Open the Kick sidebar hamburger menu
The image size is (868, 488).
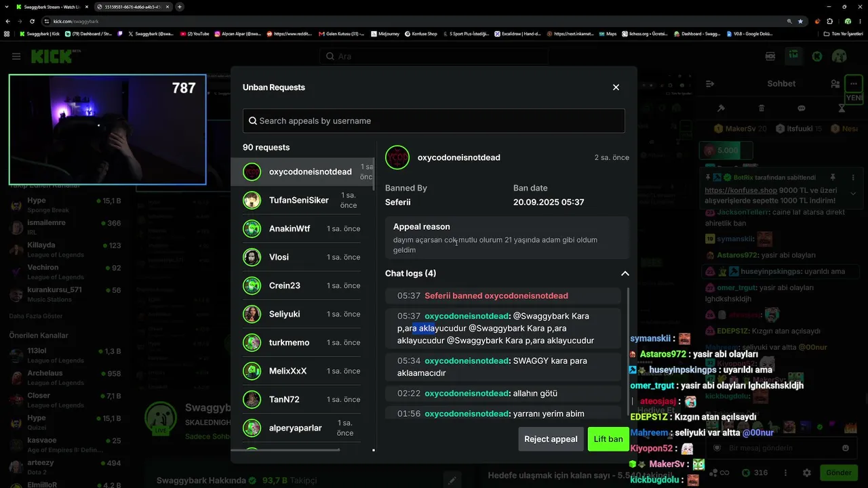[16, 57]
